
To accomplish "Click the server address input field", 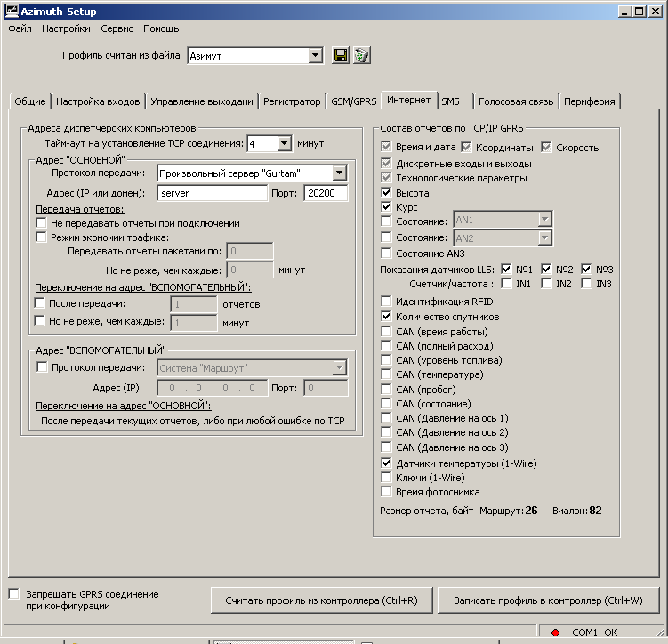I will point(212,193).
